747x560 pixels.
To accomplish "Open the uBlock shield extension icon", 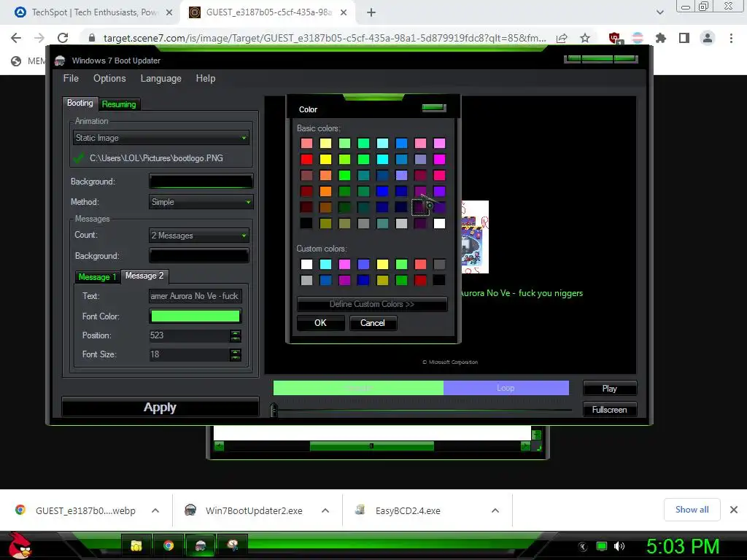I will (x=614, y=38).
